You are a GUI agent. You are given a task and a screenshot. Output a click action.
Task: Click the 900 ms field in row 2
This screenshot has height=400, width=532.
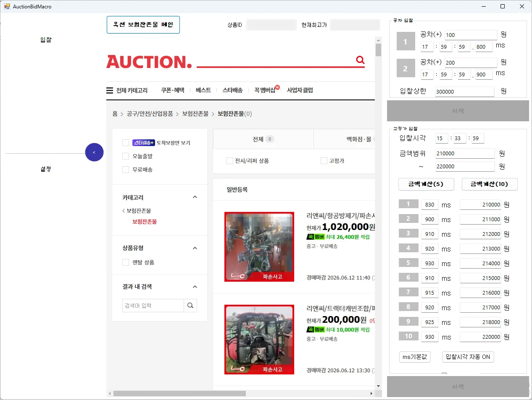484,74
